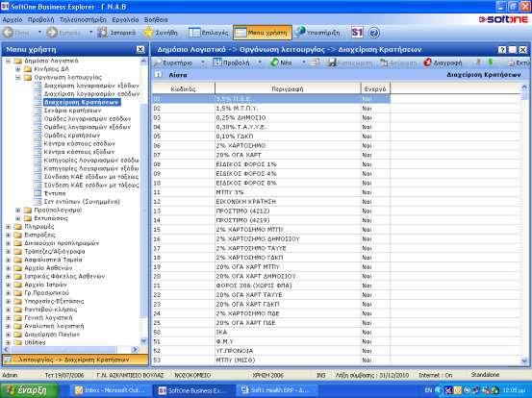Viewport: 532px width, 398px height.
Task: Select row ΠΡΟΣΤΙΜΟ (4212)
Action: point(271,211)
